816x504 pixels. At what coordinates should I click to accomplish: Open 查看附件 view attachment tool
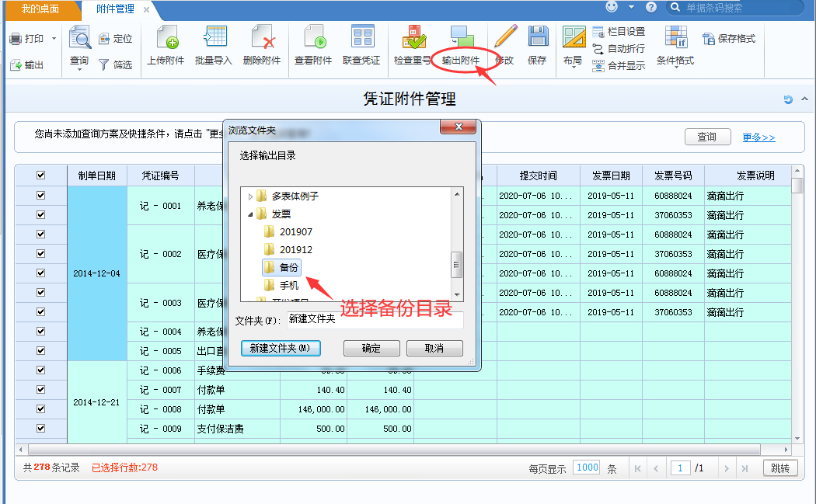point(313,38)
